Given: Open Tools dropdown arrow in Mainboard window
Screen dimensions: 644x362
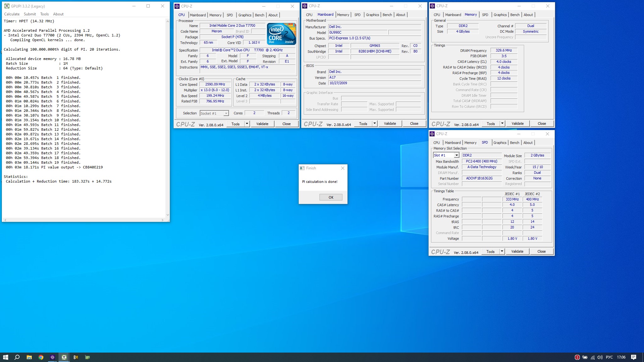Looking at the screenshot, I should click(375, 124).
